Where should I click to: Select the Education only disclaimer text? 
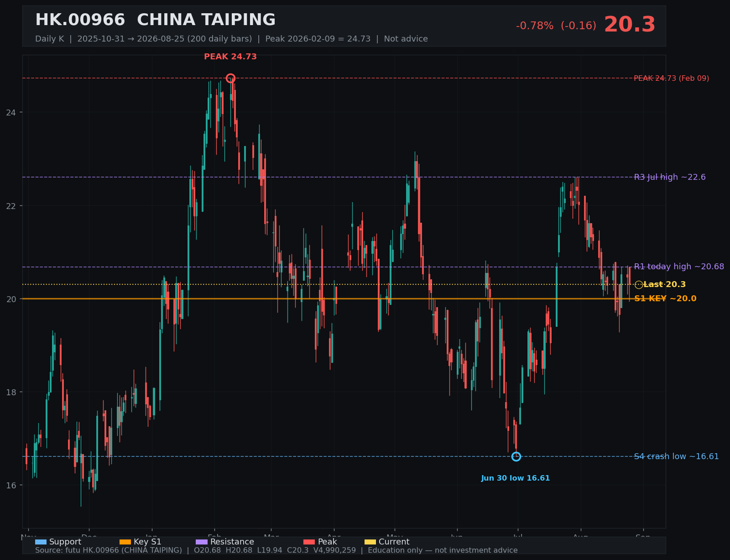(x=443, y=550)
